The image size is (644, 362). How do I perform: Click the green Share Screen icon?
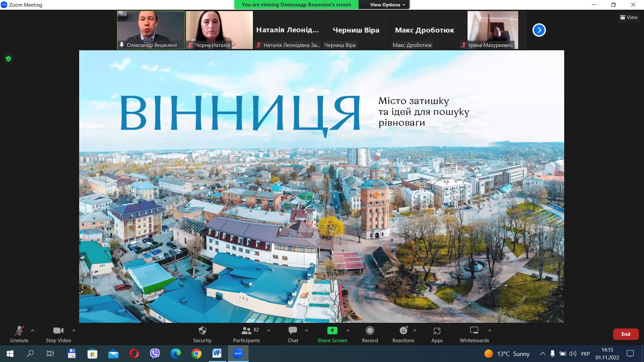coord(332,331)
